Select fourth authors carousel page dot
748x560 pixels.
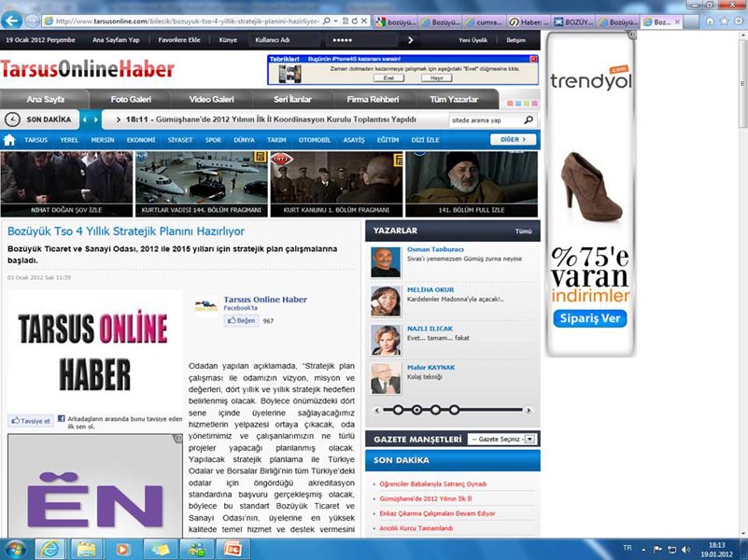coord(454,410)
